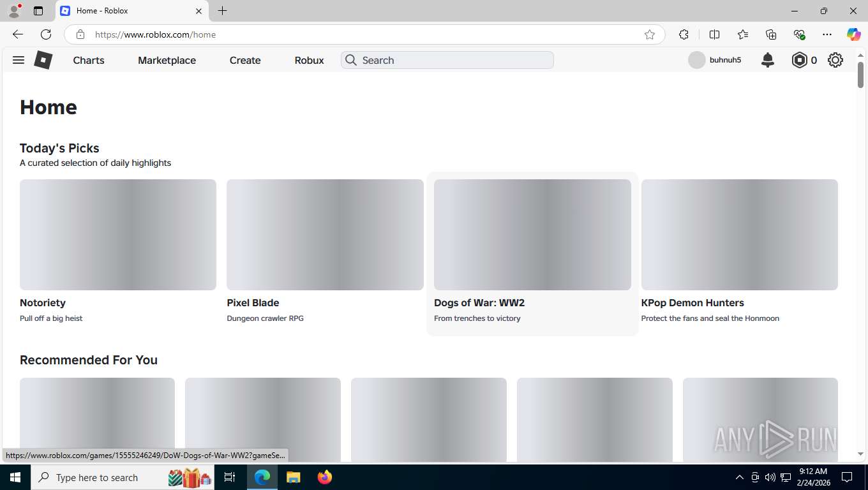The height and width of the screenshot is (490, 868).
Task: Open browser extensions puzzle icon
Action: [684, 34]
